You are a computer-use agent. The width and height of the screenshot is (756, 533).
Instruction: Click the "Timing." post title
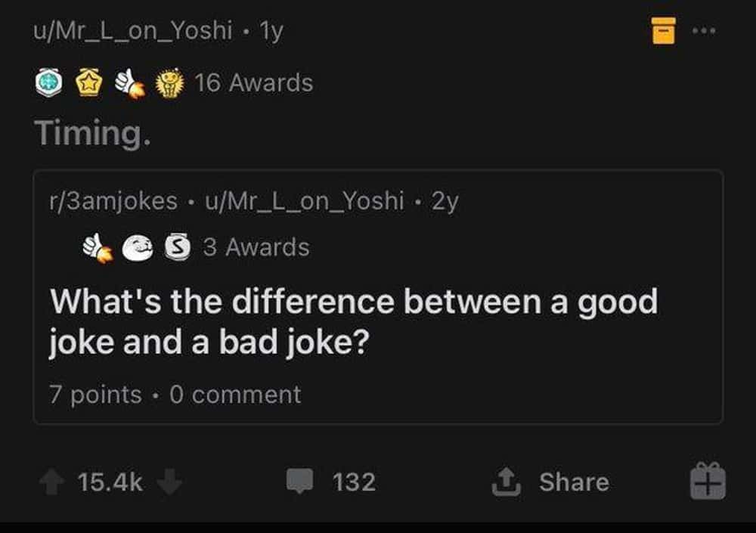click(x=91, y=134)
